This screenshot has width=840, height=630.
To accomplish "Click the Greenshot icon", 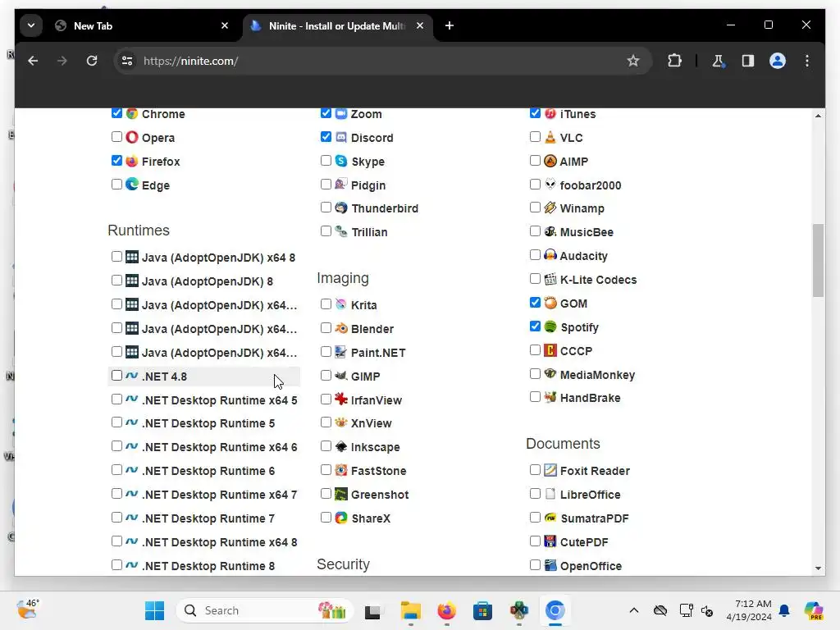I will (341, 494).
